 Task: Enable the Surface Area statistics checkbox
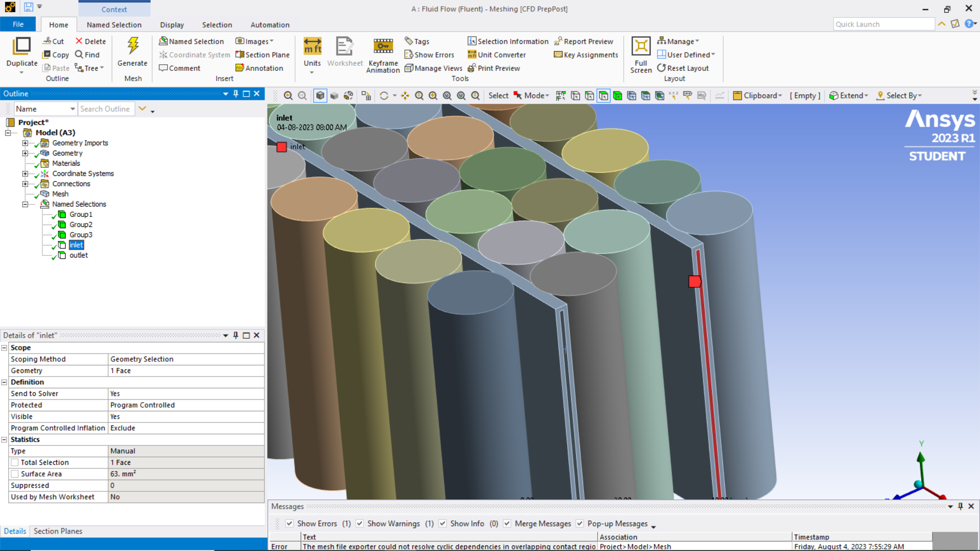15,474
